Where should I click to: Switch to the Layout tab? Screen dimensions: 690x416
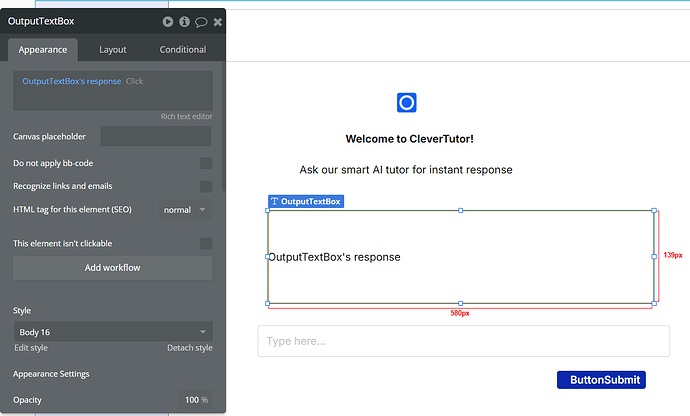coord(113,50)
